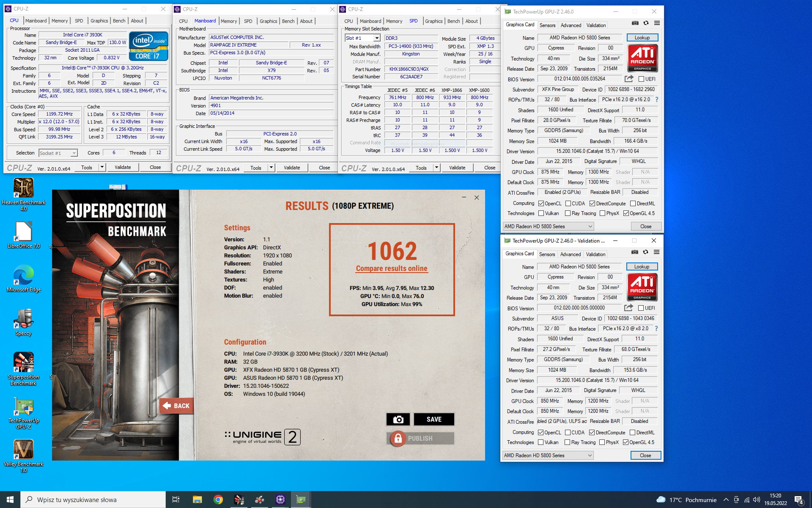Open File Explorer from the taskbar
The height and width of the screenshot is (508, 812).
(197, 500)
